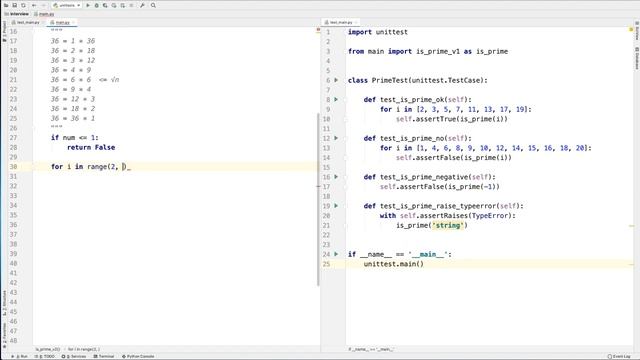Click 'if num <= 1:' code line
This screenshot has width=640, height=360.
[75, 138]
